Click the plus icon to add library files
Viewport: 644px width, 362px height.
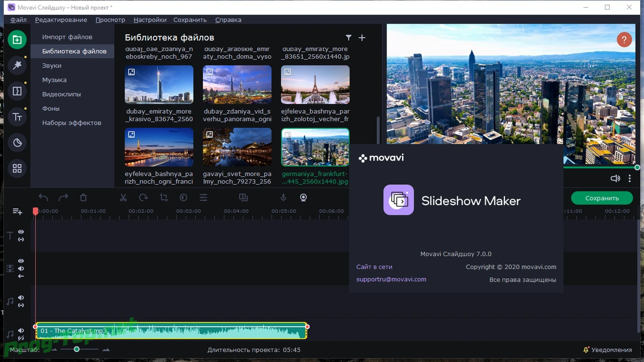[362, 38]
